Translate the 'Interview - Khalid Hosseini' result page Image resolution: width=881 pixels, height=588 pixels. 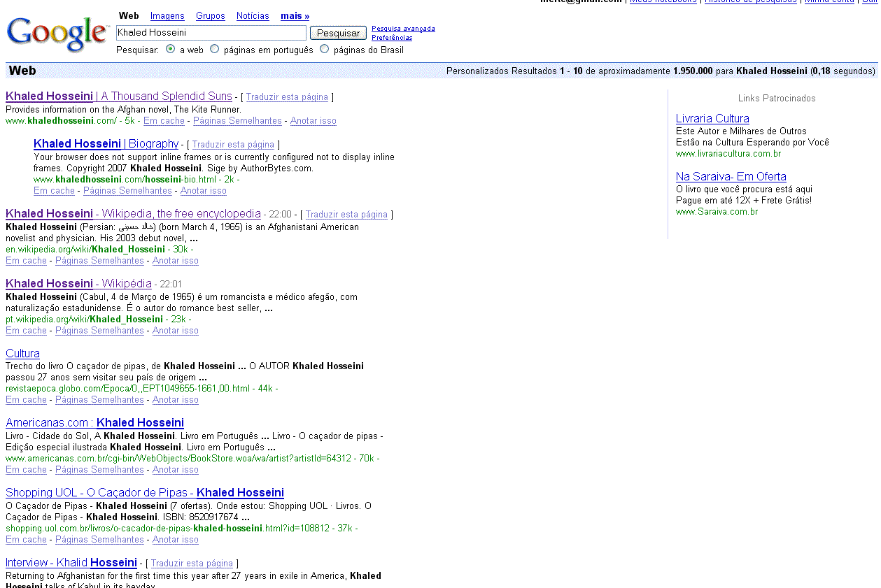[x=192, y=564]
